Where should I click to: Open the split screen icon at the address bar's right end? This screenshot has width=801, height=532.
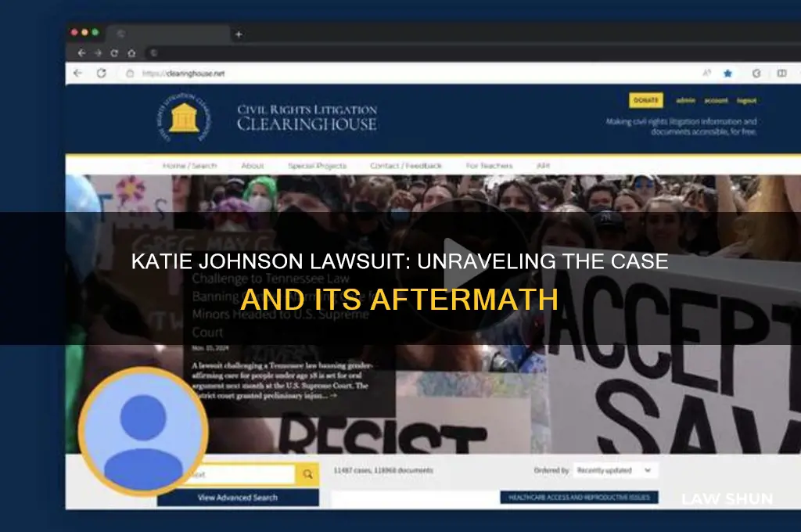tap(781, 74)
